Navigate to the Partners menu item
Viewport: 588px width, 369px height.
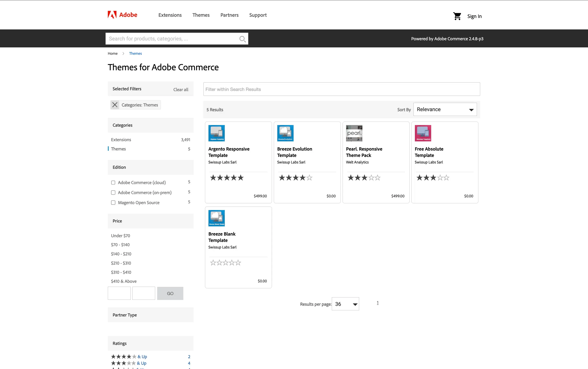[229, 15]
